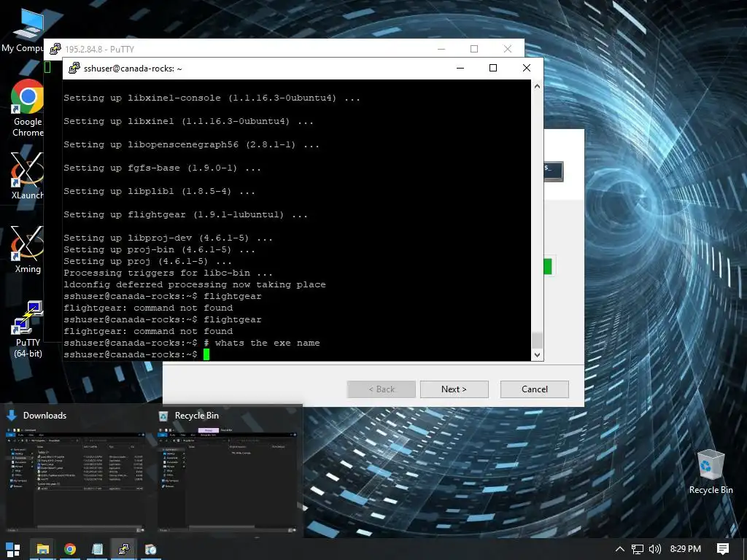This screenshot has height=560, width=747.
Task: Click the terminal line '# whats the exe name'
Action: point(262,343)
